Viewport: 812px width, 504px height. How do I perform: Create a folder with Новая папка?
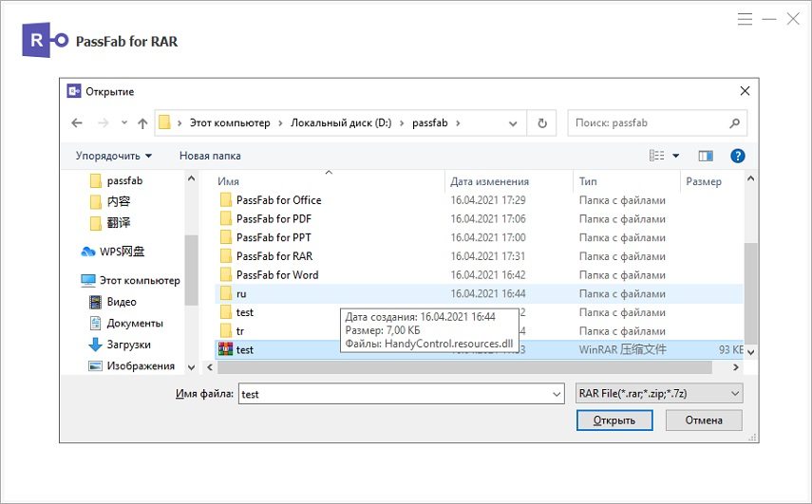point(210,156)
